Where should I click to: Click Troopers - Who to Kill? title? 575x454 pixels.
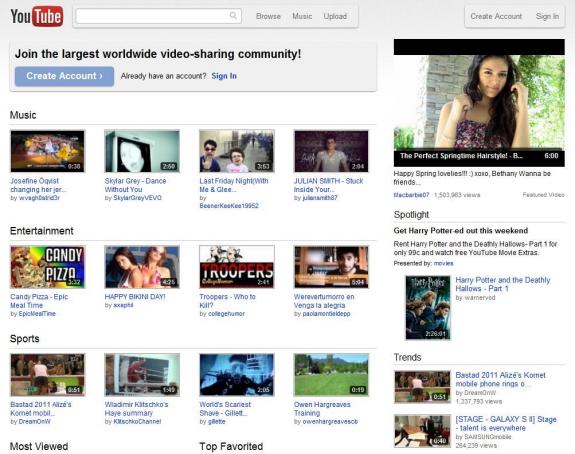[227, 301]
